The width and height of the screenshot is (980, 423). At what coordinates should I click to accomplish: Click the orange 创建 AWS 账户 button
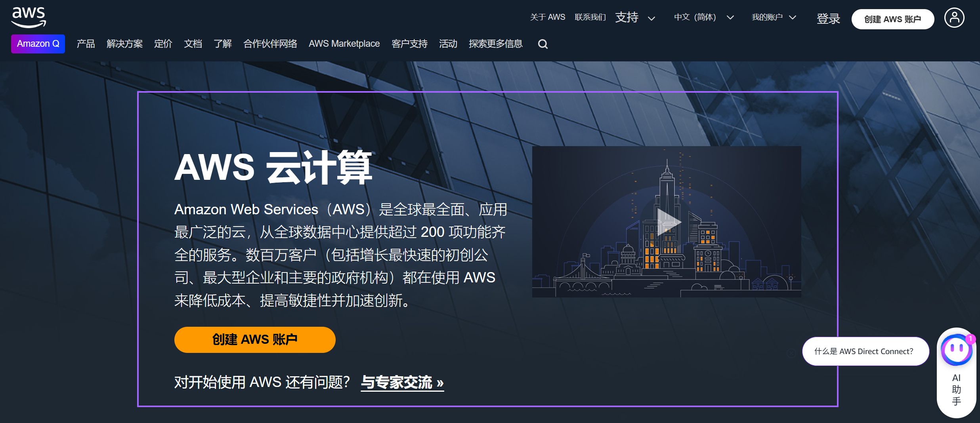click(255, 339)
